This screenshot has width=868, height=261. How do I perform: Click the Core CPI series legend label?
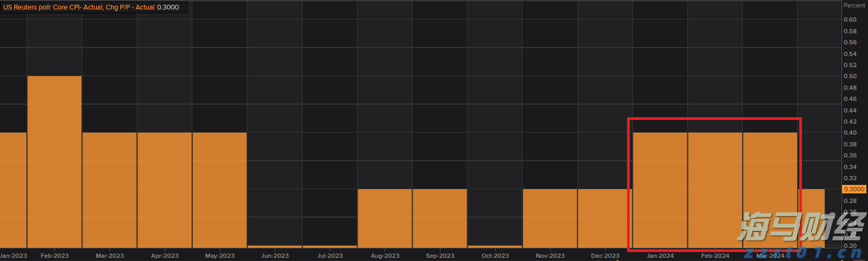coord(79,7)
